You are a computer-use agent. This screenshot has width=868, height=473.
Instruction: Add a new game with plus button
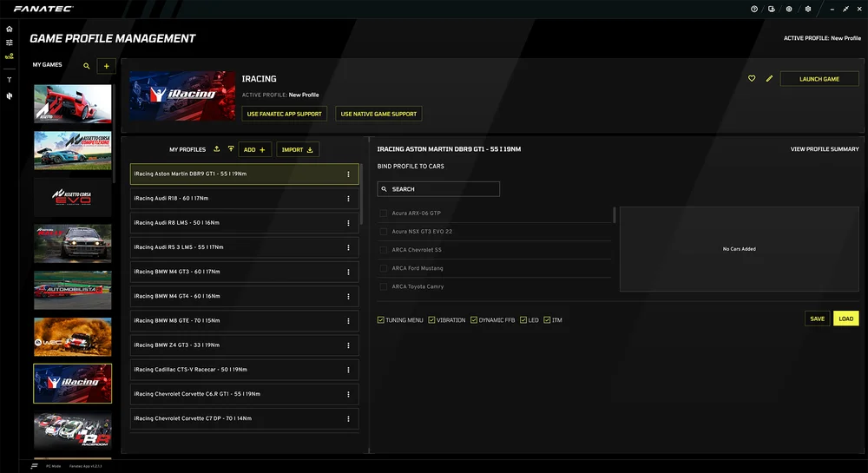point(106,66)
